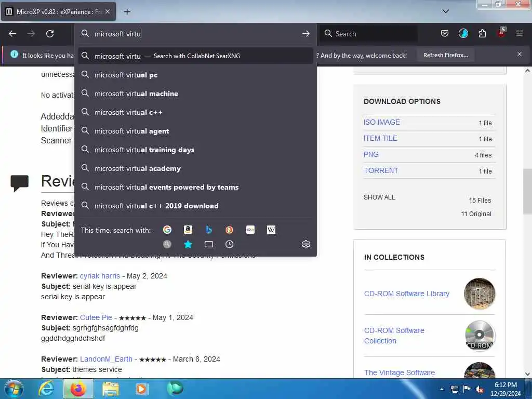
Task: Go back with the Back arrow
Action: pyautogui.click(x=12, y=34)
